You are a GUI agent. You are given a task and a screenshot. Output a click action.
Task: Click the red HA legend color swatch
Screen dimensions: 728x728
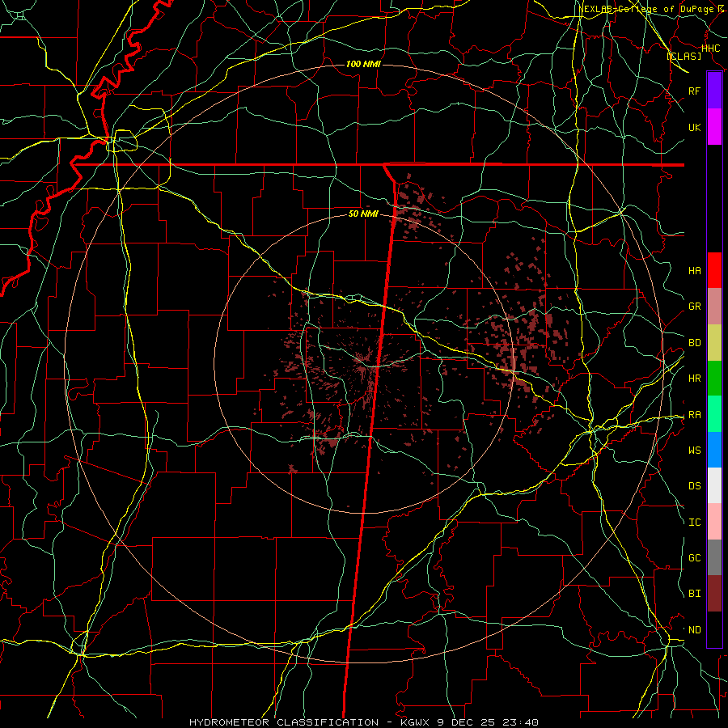714,270
